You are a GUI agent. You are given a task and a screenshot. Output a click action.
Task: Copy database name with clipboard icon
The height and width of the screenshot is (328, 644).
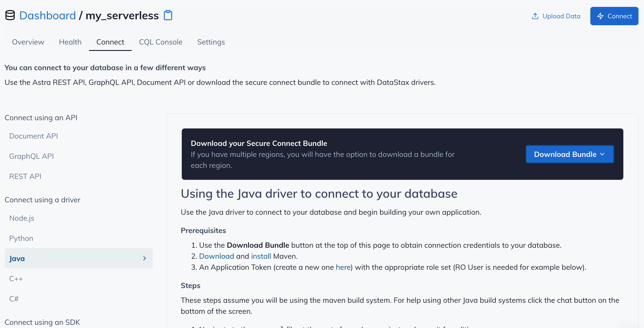pyautogui.click(x=168, y=16)
